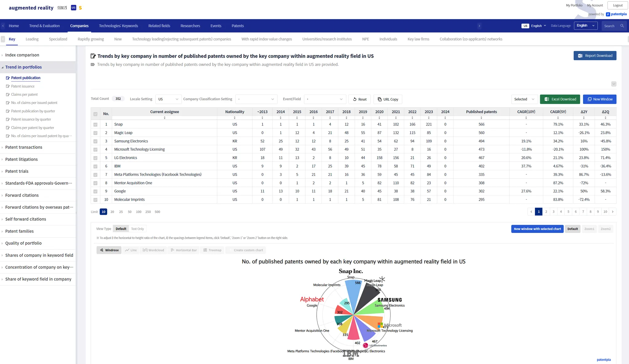629x364 pixels.
Task: Click the Excel Download button
Action: (x=560, y=99)
